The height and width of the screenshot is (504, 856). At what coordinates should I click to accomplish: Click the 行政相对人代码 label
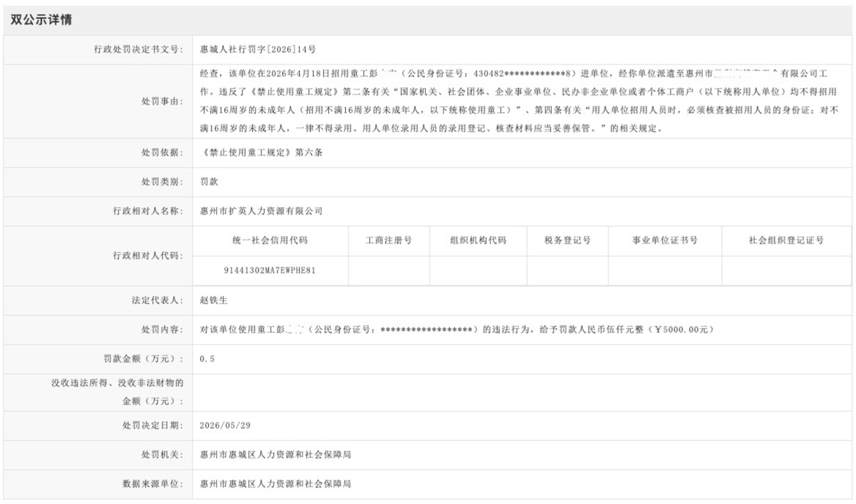click(x=149, y=256)
